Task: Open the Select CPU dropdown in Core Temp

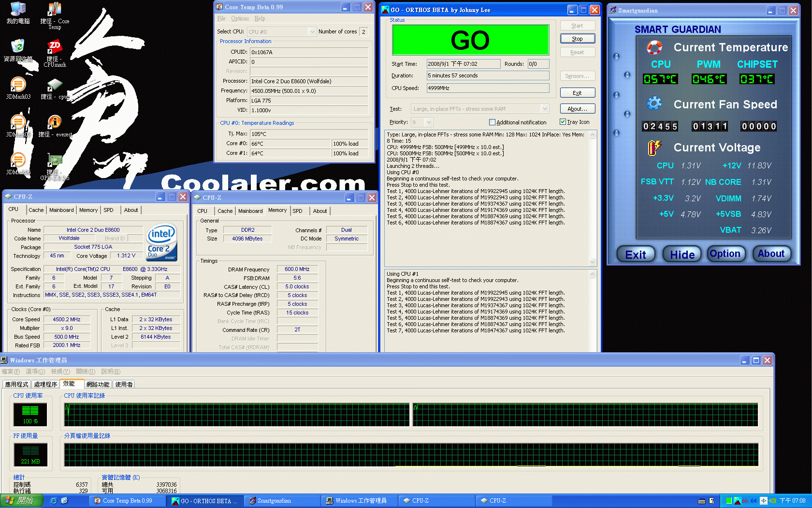Action: (x=311, y=31)
